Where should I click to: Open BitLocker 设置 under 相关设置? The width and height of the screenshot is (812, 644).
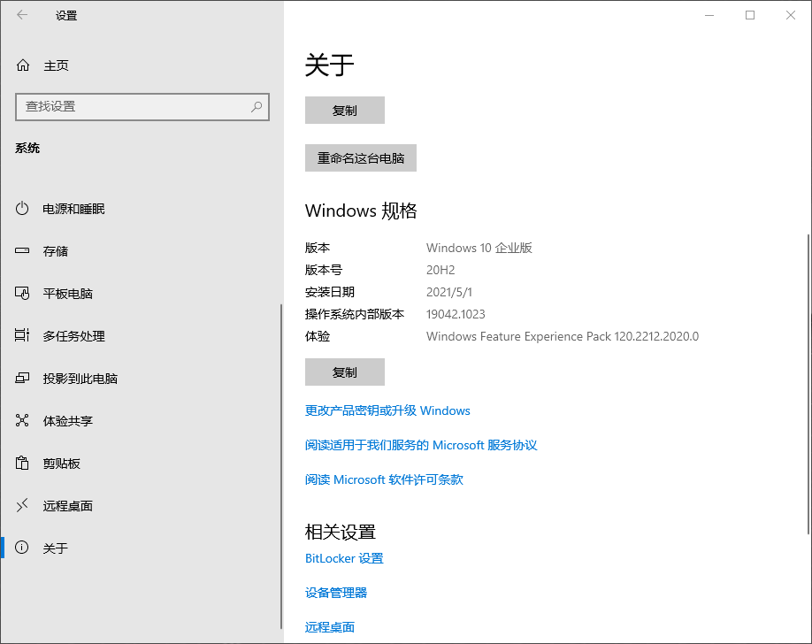[x=344, y=558]
